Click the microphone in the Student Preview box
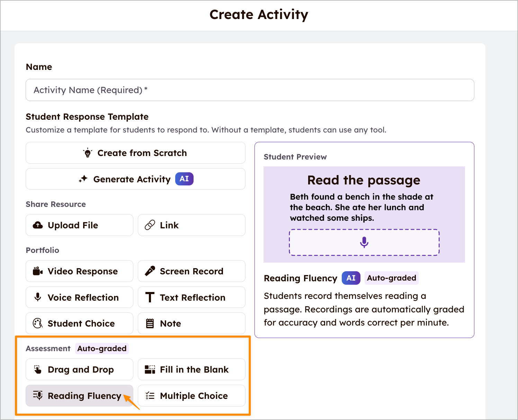This screenshot has width=518, height=420. pyautogui.click(x=364, y=242)
